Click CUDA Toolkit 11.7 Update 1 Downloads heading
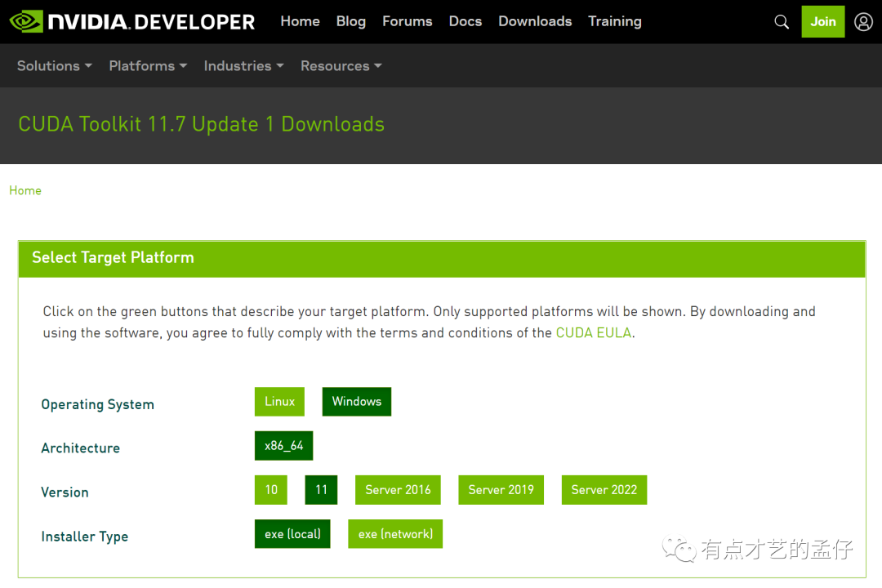Image resolution: width=882 pixels, height=588 pixels. (x=202, y=124)
